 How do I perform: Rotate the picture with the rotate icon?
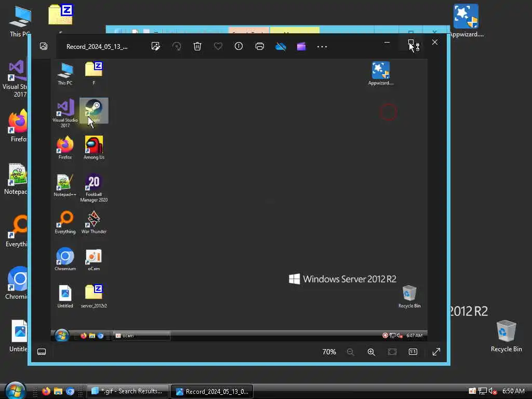[177, 46]
